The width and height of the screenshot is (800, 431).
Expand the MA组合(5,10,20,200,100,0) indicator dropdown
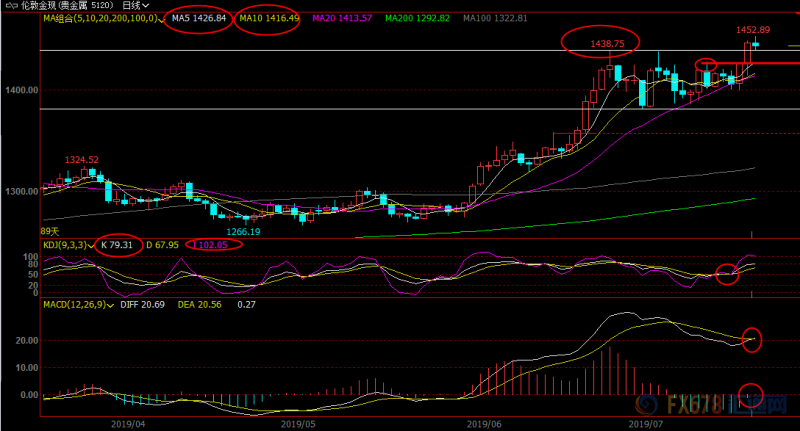162,20
